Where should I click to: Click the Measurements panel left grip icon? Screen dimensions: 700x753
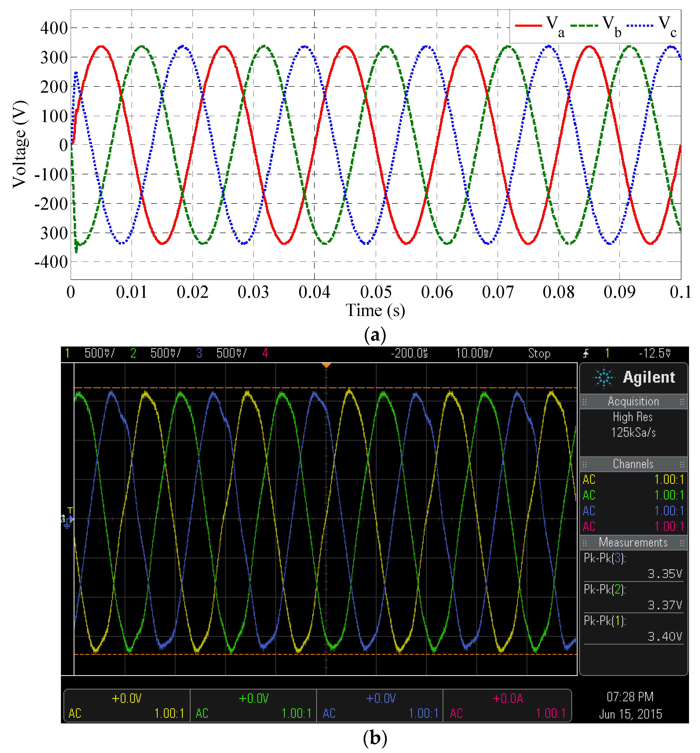coord(584,543)
